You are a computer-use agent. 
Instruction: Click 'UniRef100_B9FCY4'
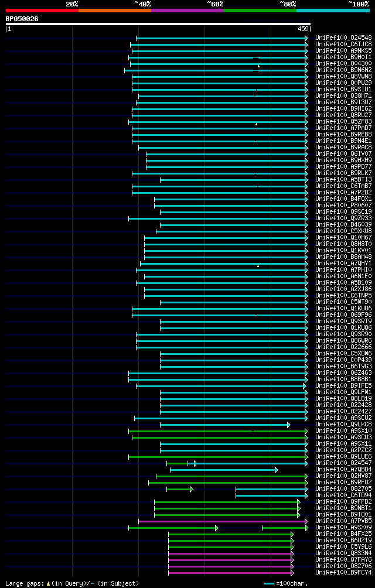click(343, 573)
